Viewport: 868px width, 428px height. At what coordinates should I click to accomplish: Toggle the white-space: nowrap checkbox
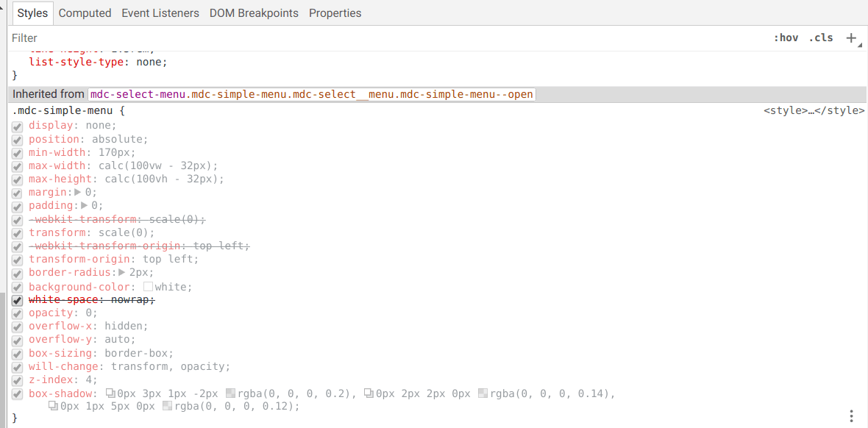coord(17,300)
